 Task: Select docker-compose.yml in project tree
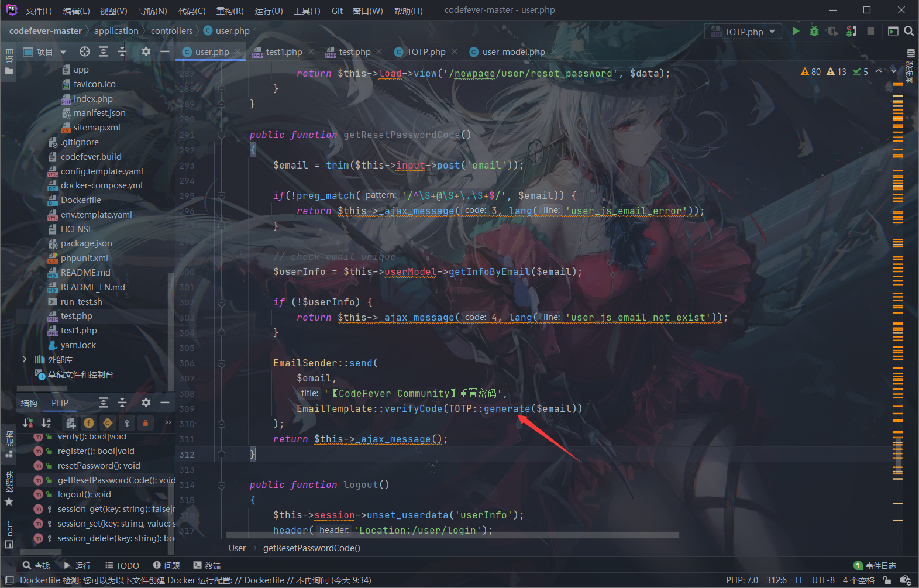(x=101, y=185)
